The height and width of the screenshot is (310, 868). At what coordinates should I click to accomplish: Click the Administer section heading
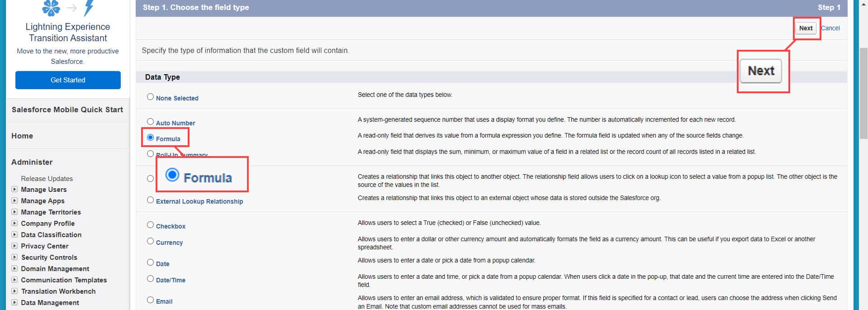coord(32,162)
